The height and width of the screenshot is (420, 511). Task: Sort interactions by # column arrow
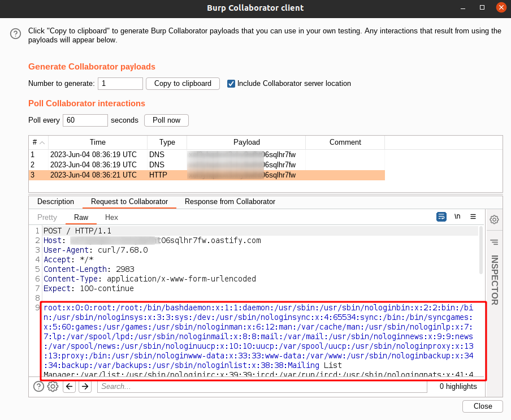click(x=42, y=142)
